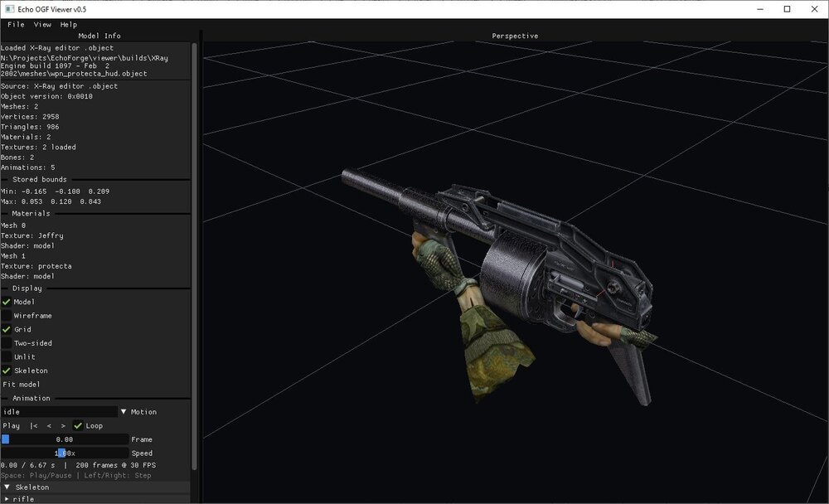Click the 'Mesh 0' label

pos(13,225)
